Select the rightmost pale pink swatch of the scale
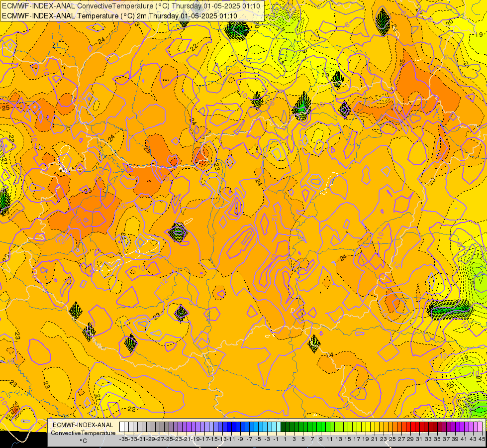 coord(480,427)
